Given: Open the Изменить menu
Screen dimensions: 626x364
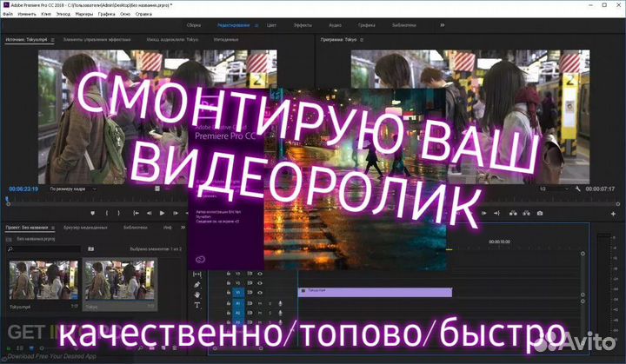Looking at the screenshot, I should (x=27, y=14).
